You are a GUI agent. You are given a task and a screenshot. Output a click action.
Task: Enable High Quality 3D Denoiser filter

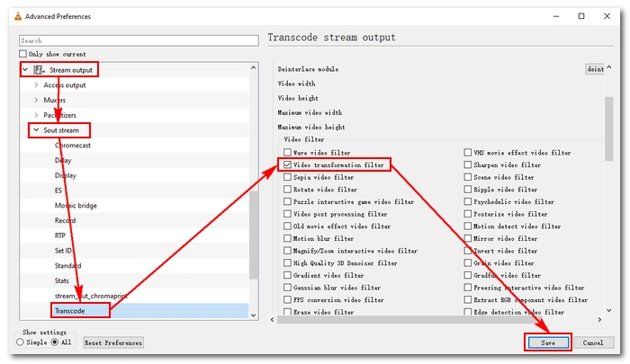coord(287,262)
